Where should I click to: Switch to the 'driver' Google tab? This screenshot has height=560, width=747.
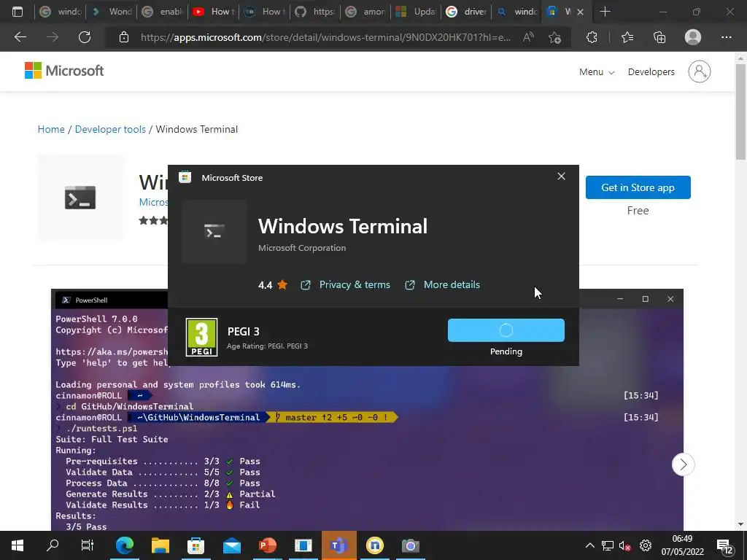466,12
